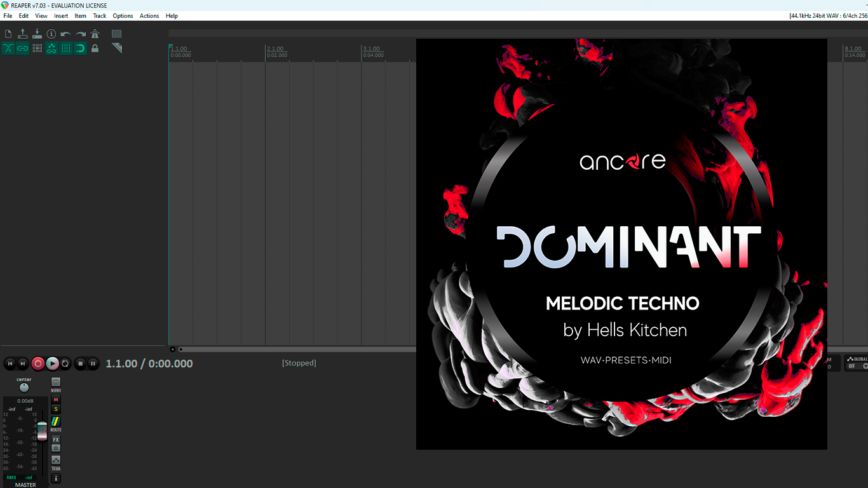868x488 pixels.
Task: Click the transport time display 1.1.00 / 0:00.000
Action: point(149,363)
